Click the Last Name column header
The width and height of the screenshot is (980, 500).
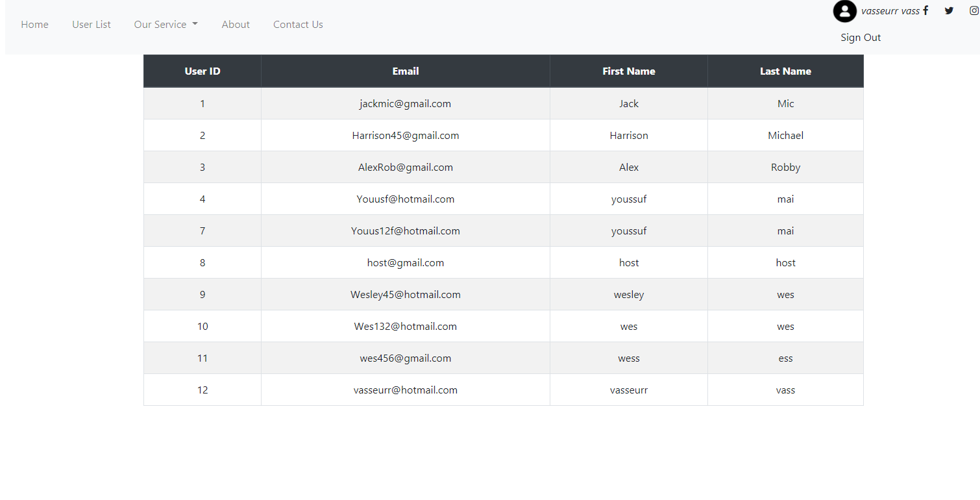[x=786, y=71]
